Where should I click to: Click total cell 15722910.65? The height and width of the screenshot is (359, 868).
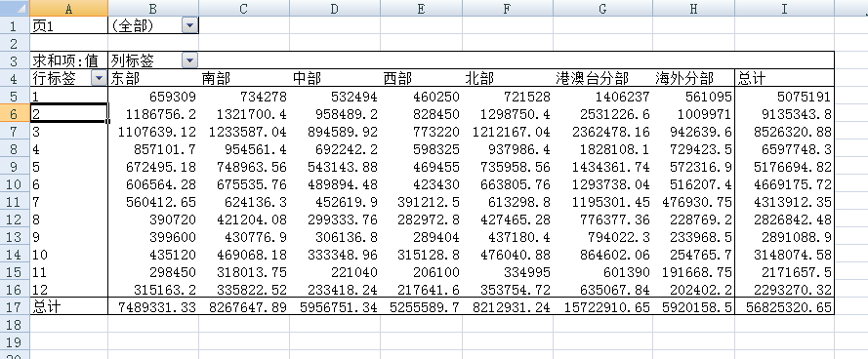tap(602, 307)
